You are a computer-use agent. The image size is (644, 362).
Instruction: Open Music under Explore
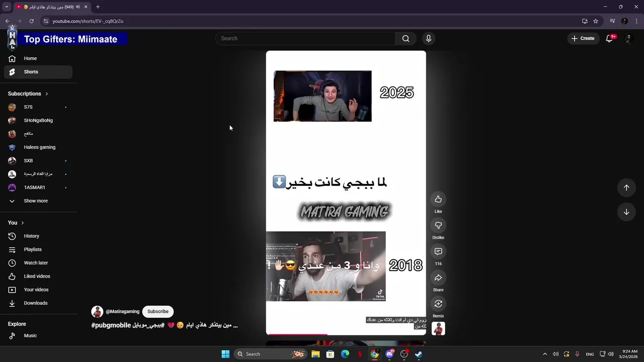[x=38, y=336]
